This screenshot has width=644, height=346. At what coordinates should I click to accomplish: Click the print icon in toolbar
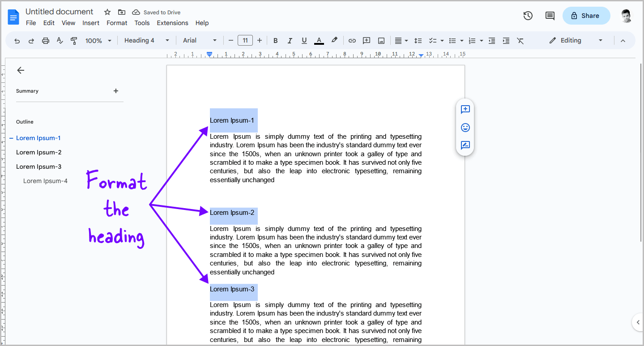46,41
